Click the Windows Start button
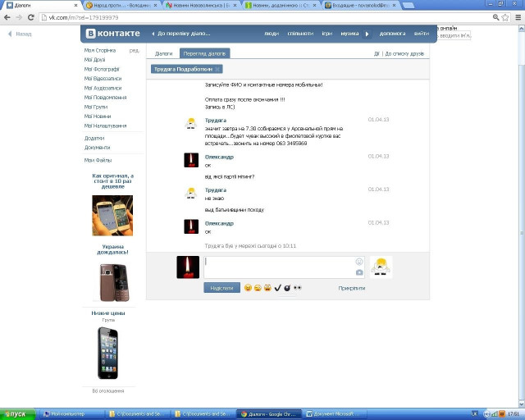Screen dimensions: 525x420 18,413
